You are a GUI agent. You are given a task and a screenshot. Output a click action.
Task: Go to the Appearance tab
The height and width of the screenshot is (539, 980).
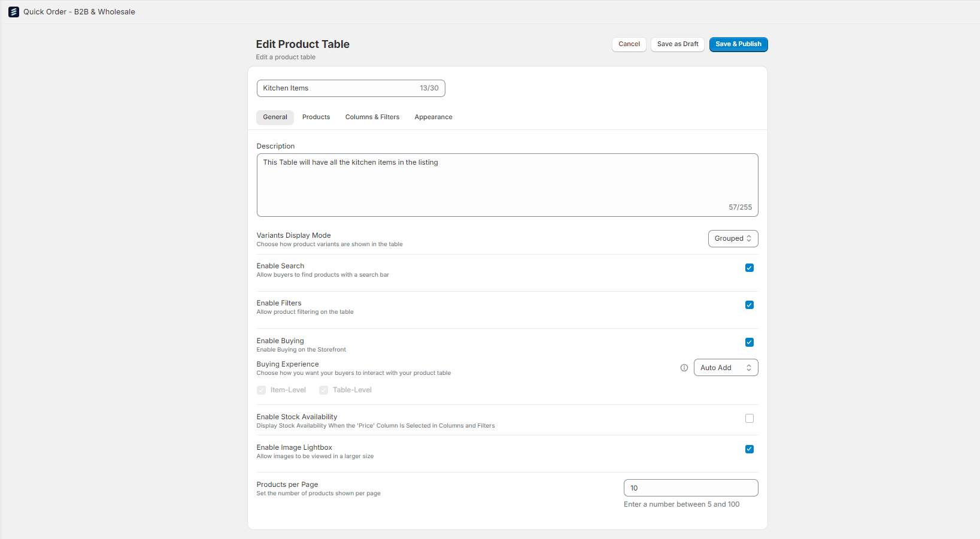(x=433, y=117)
